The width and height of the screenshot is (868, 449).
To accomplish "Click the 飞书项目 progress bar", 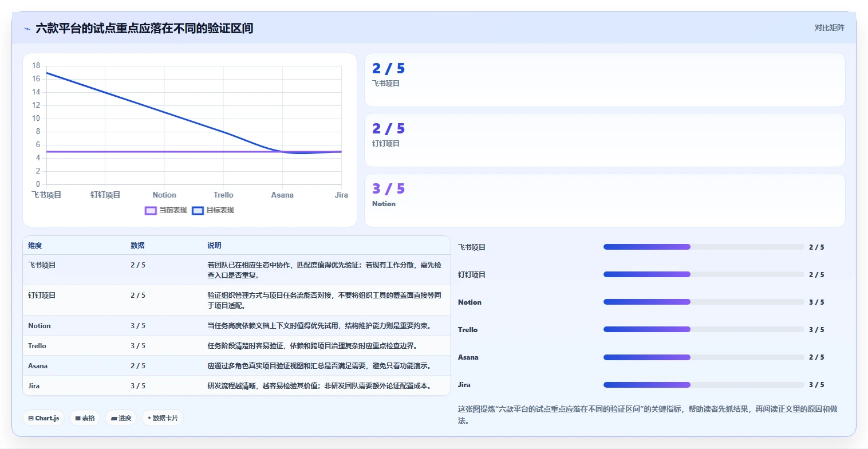I will pyautogui.click(x=704, y=247).
